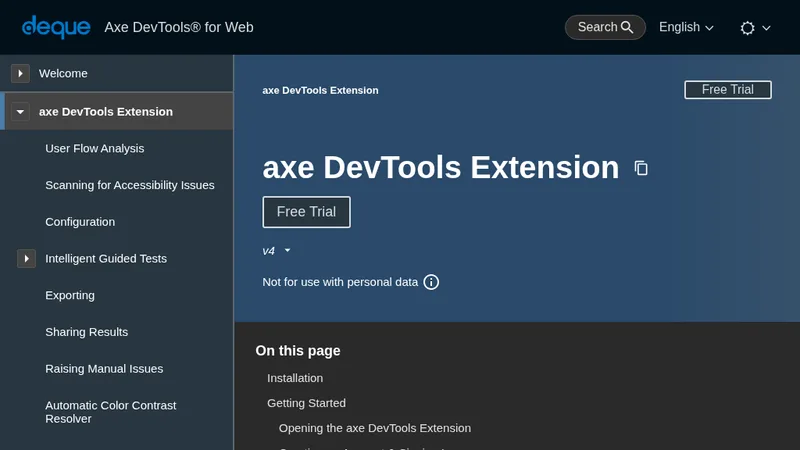This screenshot has height=450, width=800.
Task: Open Intelligent Guided Tests page
Action: [x=106, y=259]
